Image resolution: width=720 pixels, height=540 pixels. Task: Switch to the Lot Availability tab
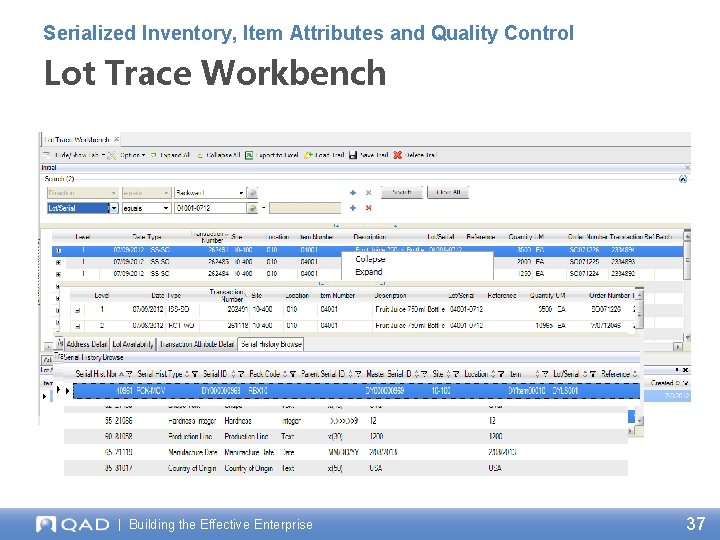(133, 344)
